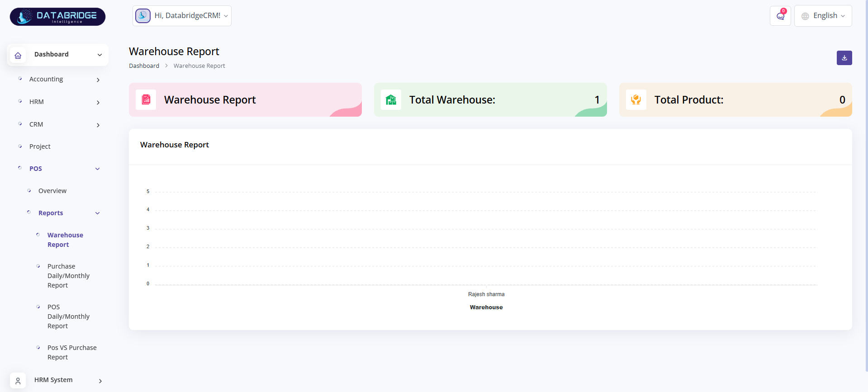This screenshot has height=392, width=868.
Task: Expand the HRM System chevron
Action: tap(100, 381)
